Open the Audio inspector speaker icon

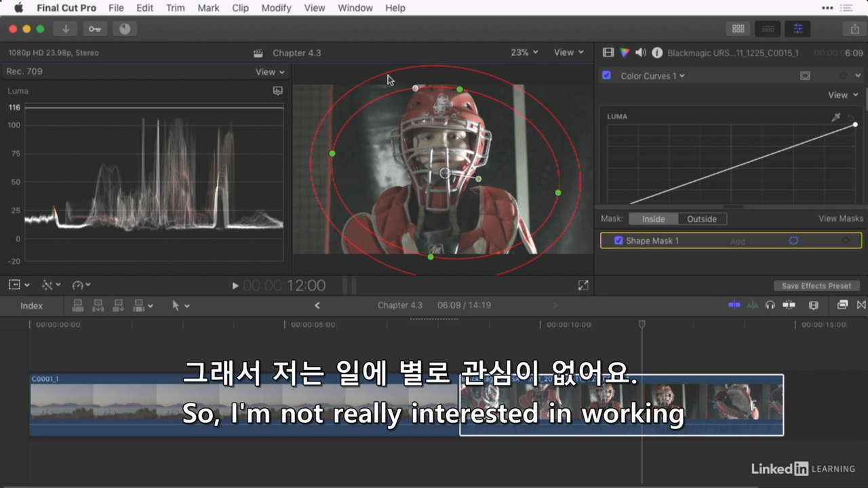tap(641, 52)
